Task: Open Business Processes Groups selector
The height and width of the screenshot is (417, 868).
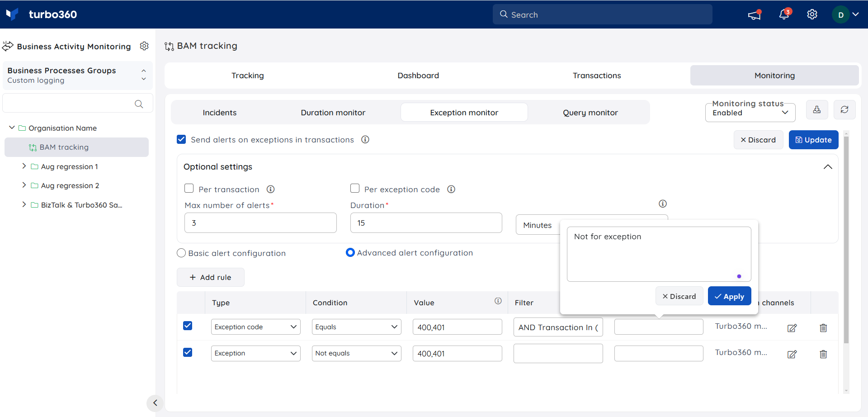Action: pyautogui.click(x=78, y=75)
